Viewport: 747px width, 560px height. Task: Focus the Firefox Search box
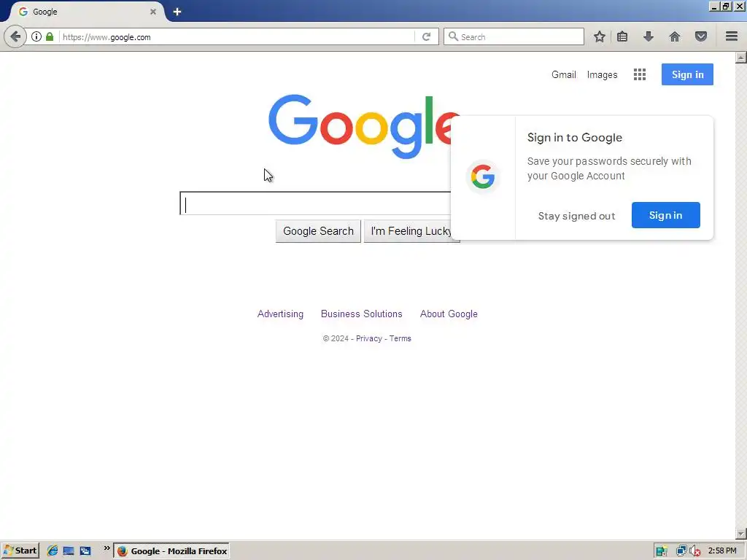tap(514, 36)
